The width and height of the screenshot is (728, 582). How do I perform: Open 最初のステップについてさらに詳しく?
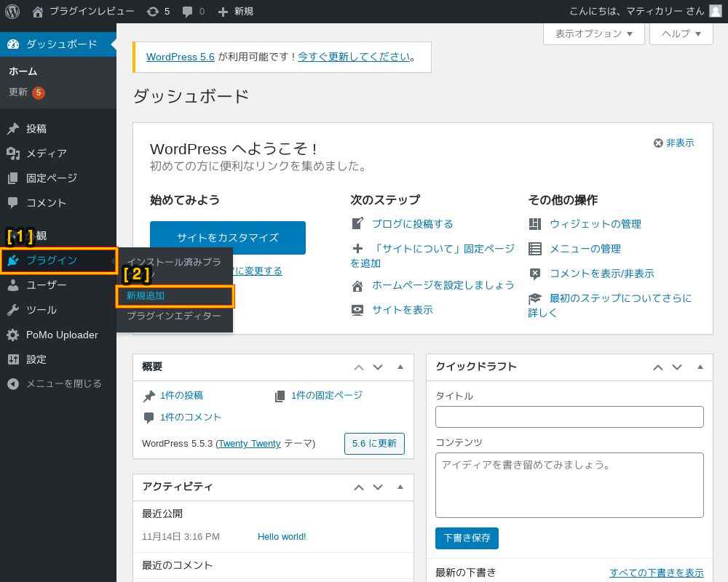click(x=609, y=305)
